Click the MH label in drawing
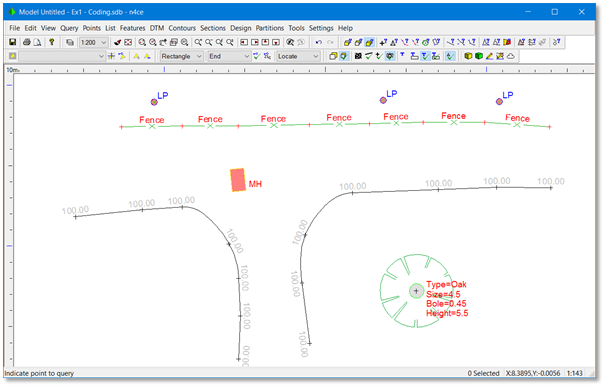The height and width of the screenshot is (387, 605). 255,184
